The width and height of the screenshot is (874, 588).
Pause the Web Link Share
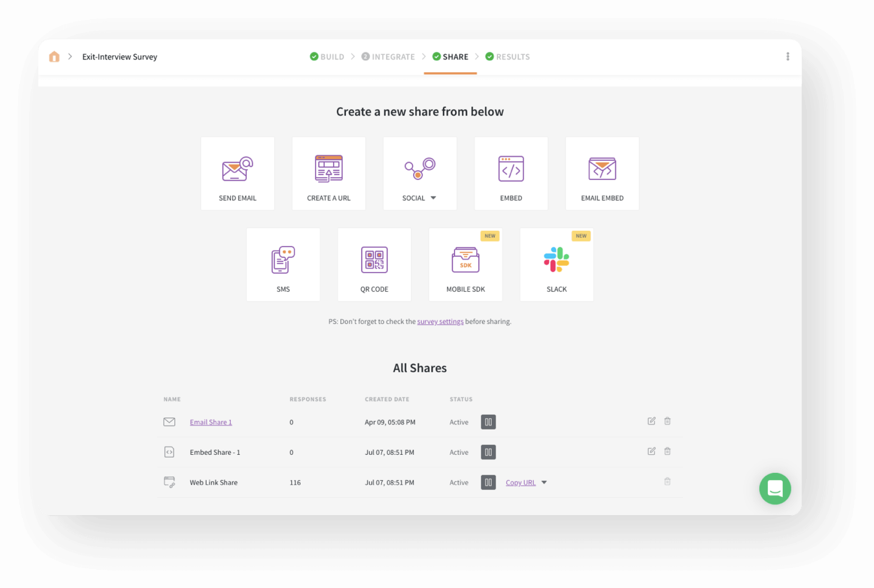[x=488, y=482]
